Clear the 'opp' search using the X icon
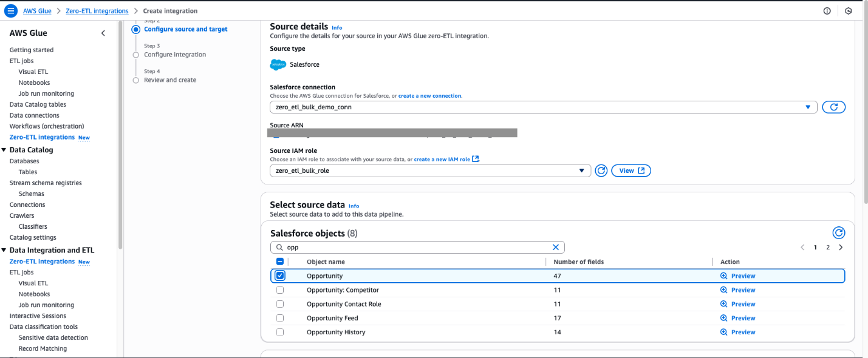Screen dimensions: 868x358 tap(555, 247)
